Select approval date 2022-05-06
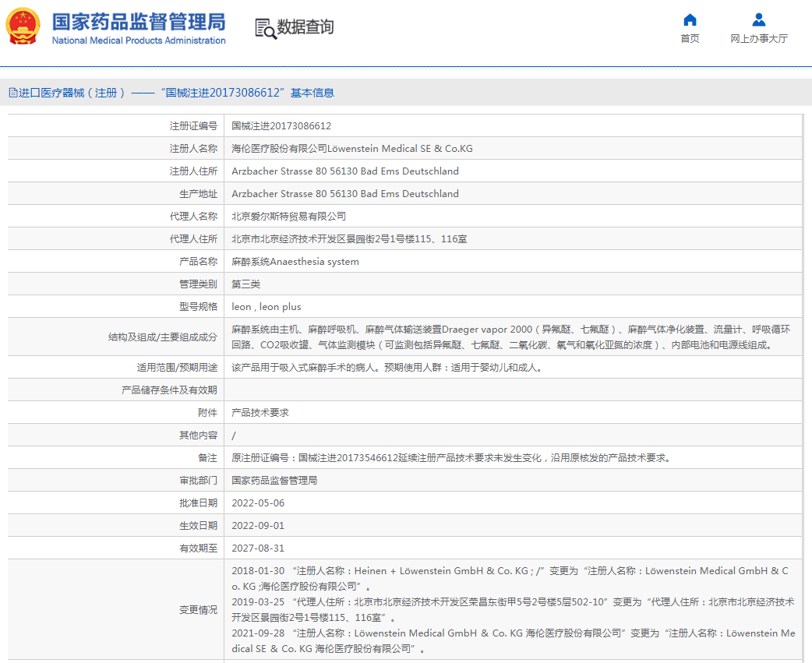 pyautogui.click(x=258, y=503)
